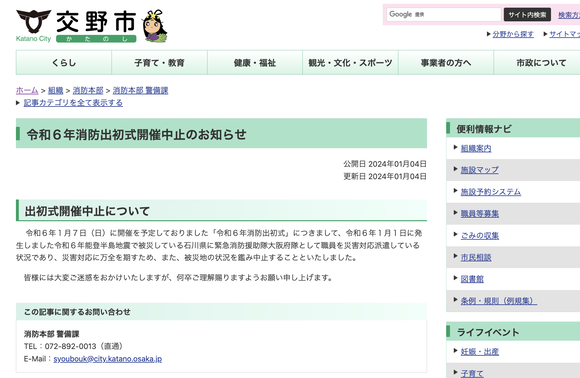Click the ライフイベント sidebar heading
The image size is (580, 378).
(488, 333)
